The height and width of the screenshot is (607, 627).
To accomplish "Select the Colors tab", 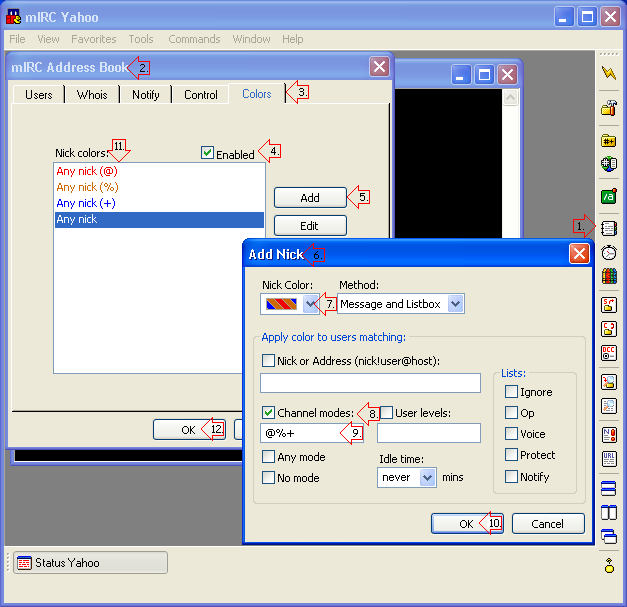I will 257,94.
